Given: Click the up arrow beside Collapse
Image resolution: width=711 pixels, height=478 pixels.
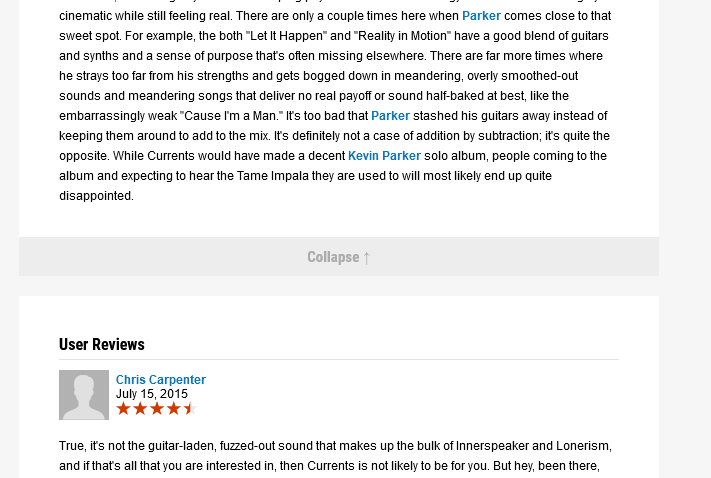Looking at the screenshot, I should [x=367, y=257].
